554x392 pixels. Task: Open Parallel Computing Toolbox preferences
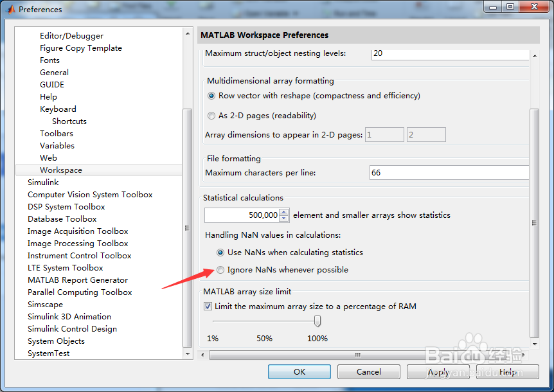[80, 292]
